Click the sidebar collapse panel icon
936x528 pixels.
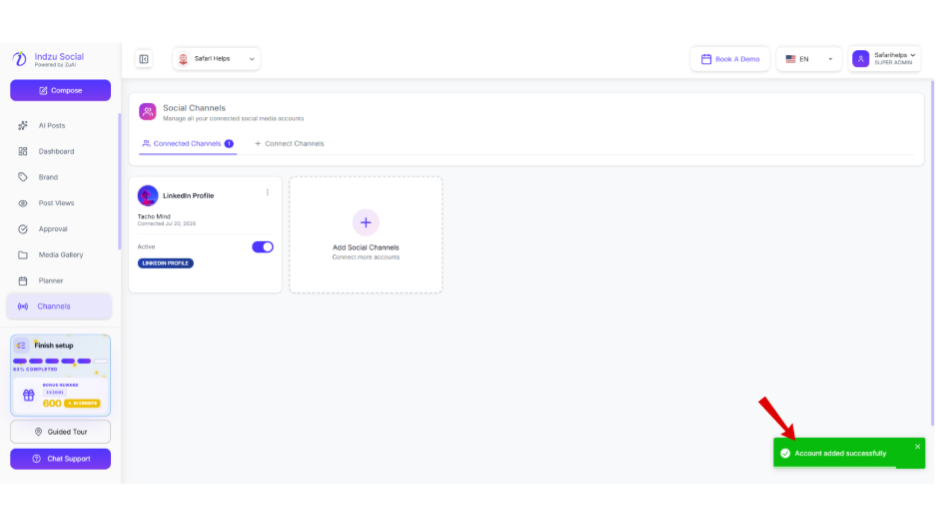(x=144, y=59)
